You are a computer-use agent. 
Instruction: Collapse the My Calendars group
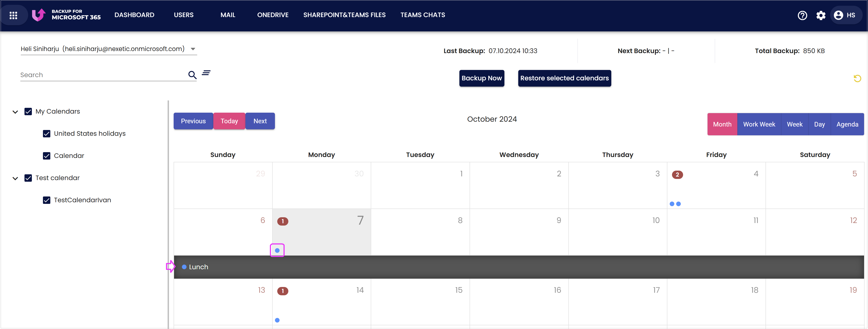coord(15,112)
